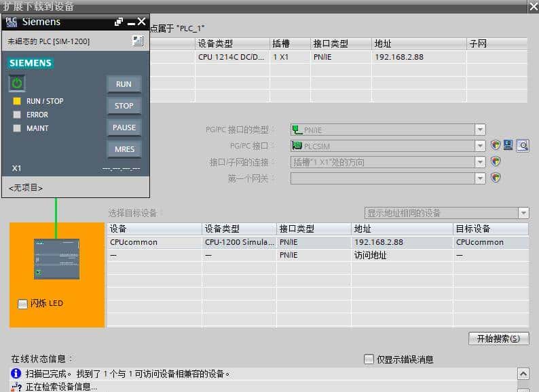Click the PLCSIM restore window icon
Viewport: 539px width, 392px height.
click(x=119, y=22)
